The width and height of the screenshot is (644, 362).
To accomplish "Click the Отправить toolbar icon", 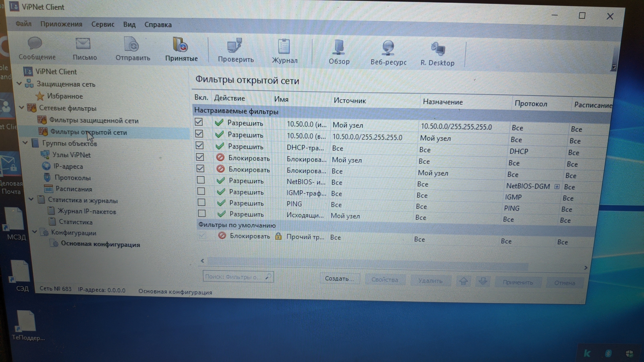I will pyautogui.click(x=132, y=44).
